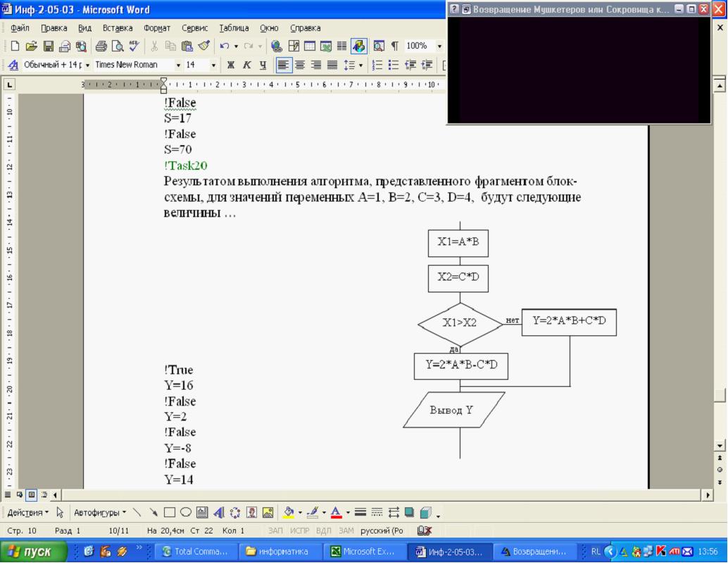Toggle bold formatting (Ж)
The image size is (728, 563).
230,65
